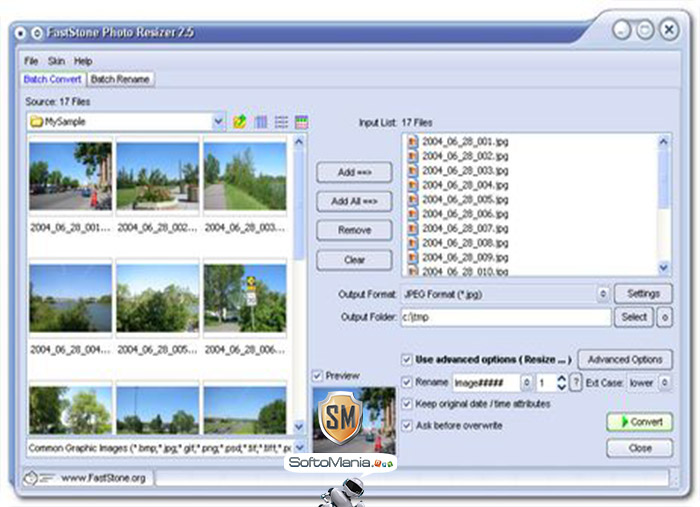Click the status bar icon beside www.FastStone.org
Screen dimensions: 700x507
coord(38,478)
